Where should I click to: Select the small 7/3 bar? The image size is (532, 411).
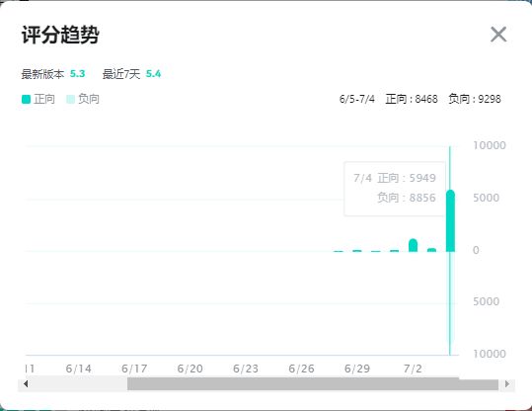coord(431,250)
